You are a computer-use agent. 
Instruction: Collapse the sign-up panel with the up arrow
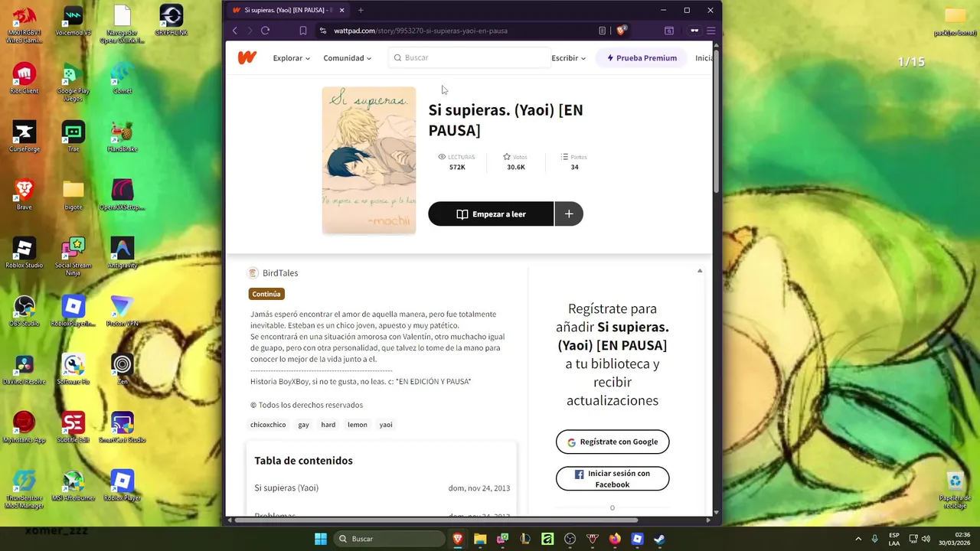[700, 271]
